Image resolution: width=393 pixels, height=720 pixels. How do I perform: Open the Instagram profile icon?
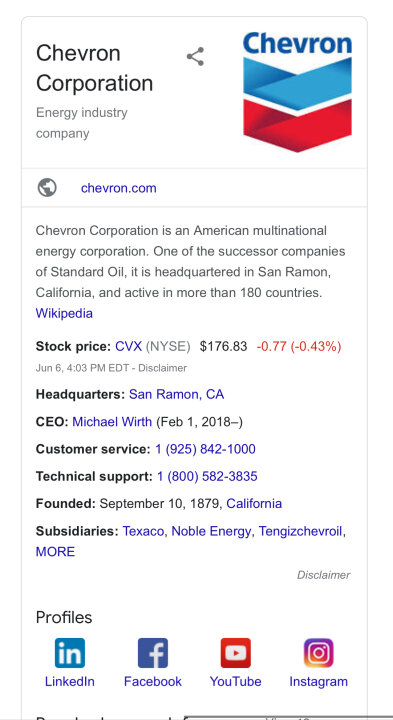(319, 652)
